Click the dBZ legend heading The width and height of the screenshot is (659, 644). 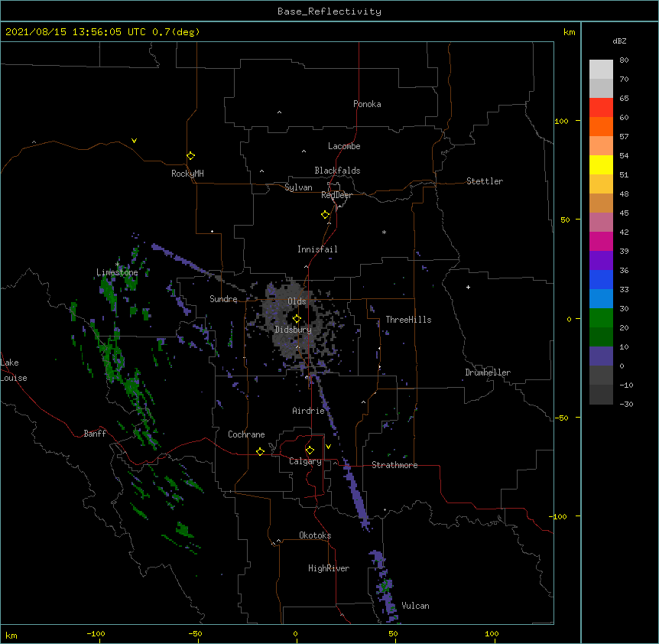pos(619,41)
